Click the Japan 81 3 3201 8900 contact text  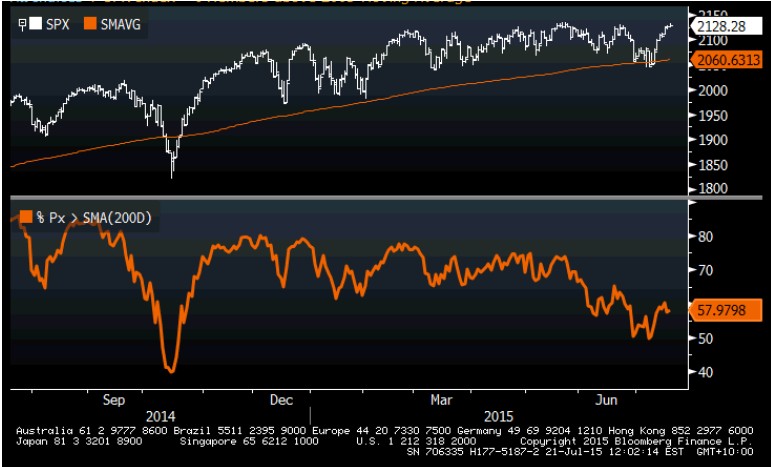[79, 441]
